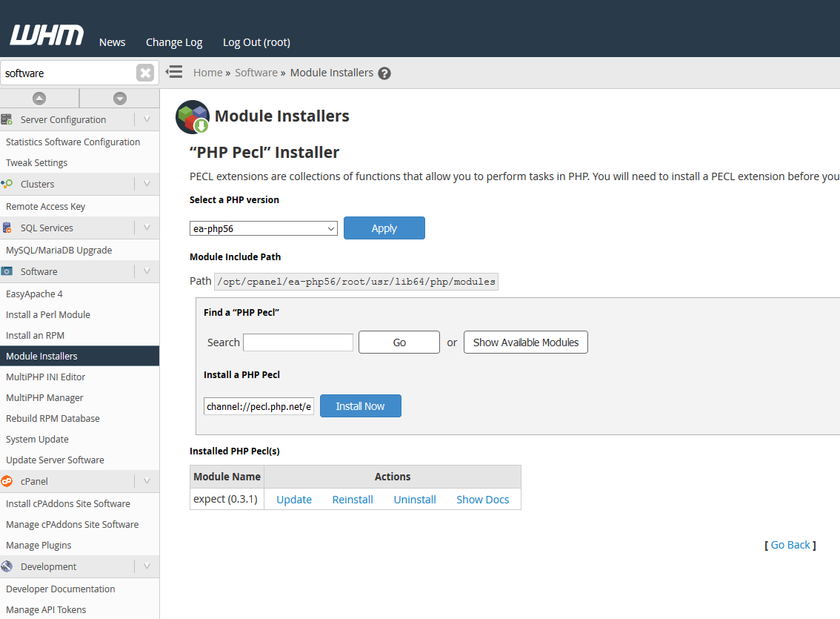Focus the channel://pecl.php.net install field
Image resolution: width=840 pixels, height=619 pixels.
tap(259, 406)
